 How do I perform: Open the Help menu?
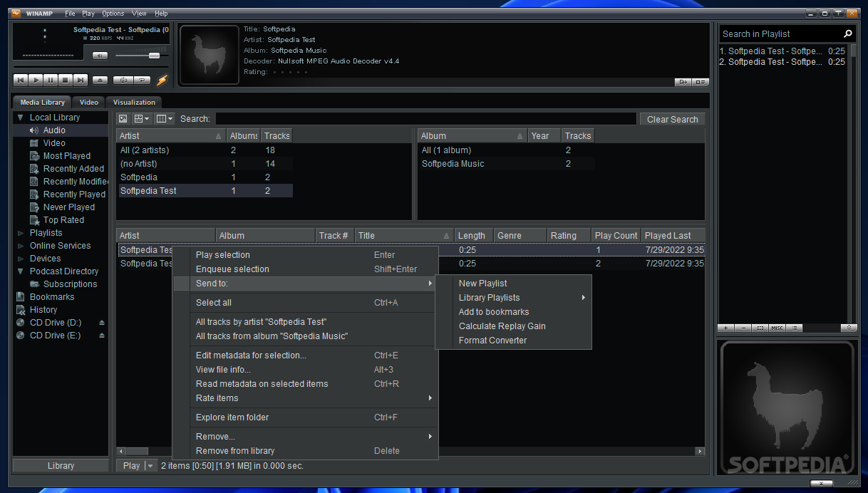click(162, 14)
